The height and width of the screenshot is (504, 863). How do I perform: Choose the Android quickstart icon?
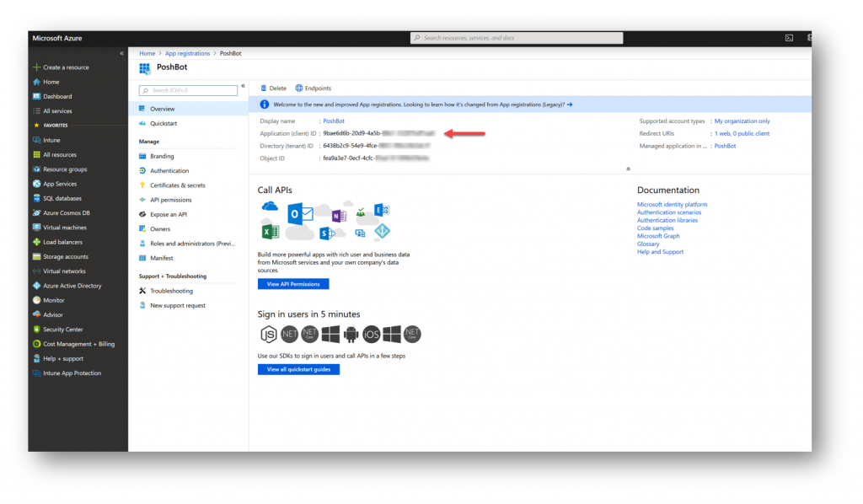pos(351,334)
